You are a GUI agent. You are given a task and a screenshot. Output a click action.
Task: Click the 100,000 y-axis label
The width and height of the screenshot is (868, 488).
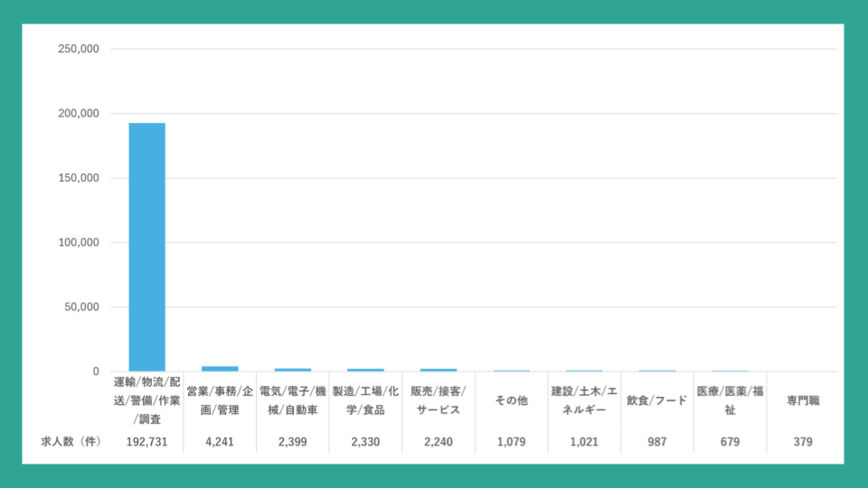point(77,242)
